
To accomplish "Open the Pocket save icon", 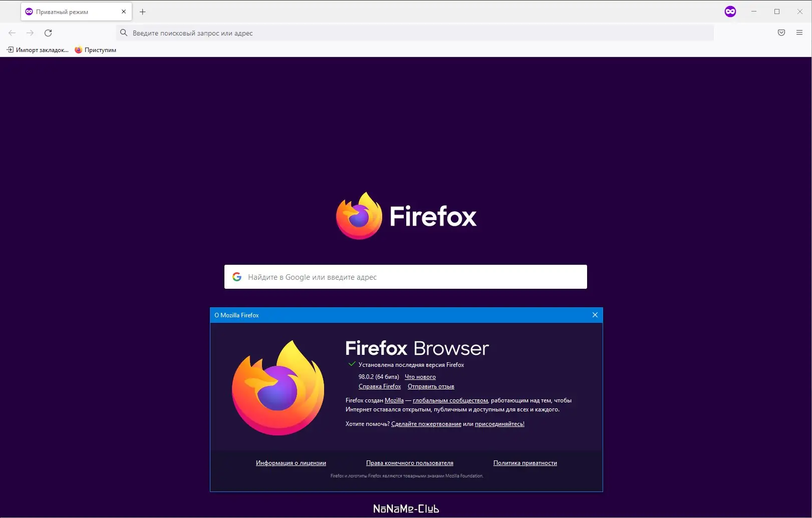I will point(781,33).
